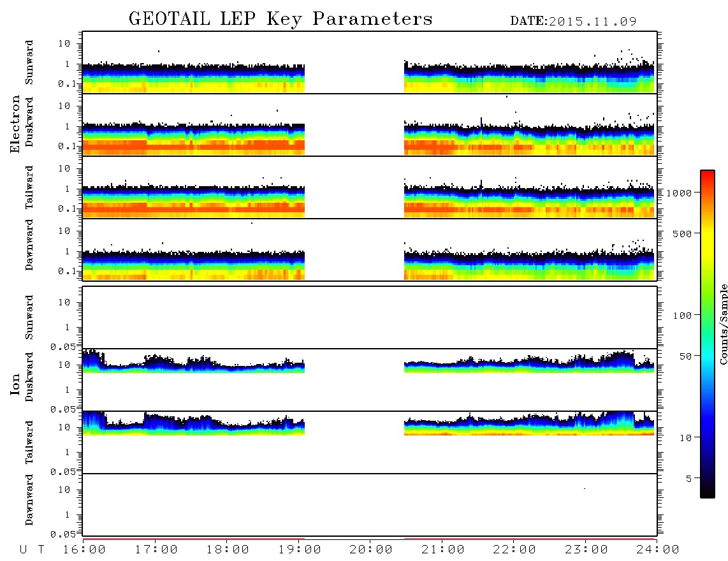Click the '0.05' tick of the Ion Dawnward panel
Viewport: 728px width, 561px height.
(62, 534)
